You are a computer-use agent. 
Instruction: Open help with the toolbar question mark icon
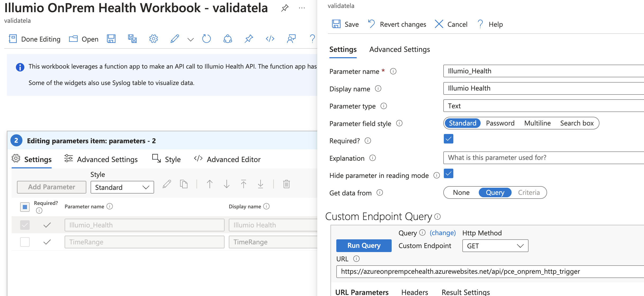[312, 39]
